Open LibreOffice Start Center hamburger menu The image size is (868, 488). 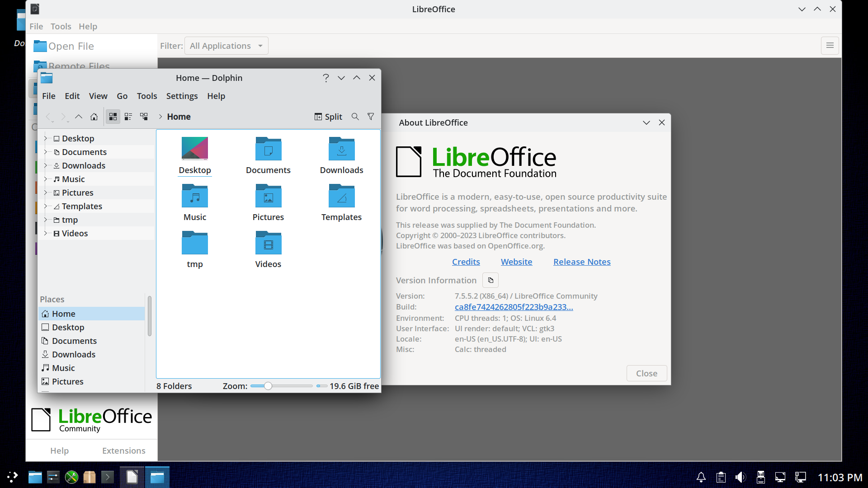pyautogui.click(x=830, y=45)
